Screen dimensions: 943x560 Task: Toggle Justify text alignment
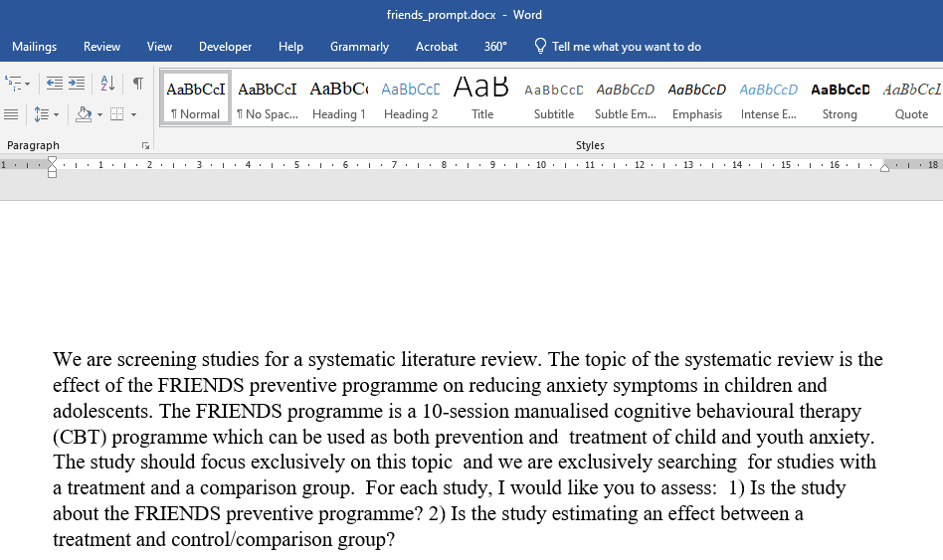point(11,114)
